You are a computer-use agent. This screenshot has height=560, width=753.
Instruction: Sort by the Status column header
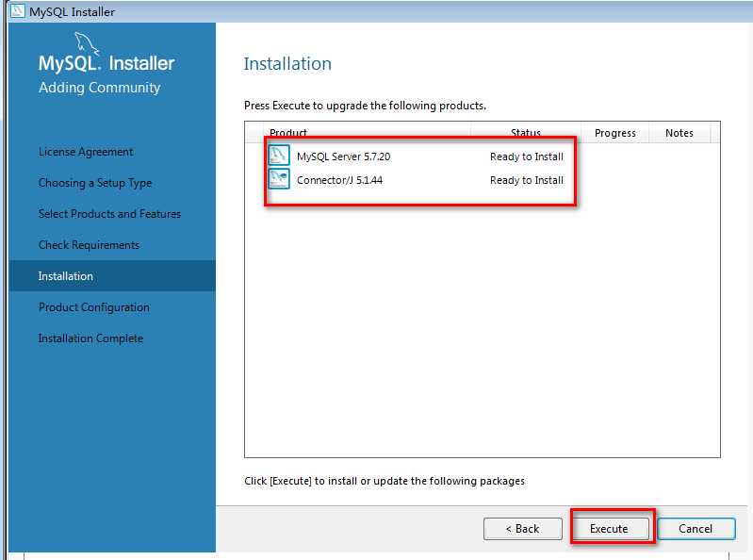[526, 133]
